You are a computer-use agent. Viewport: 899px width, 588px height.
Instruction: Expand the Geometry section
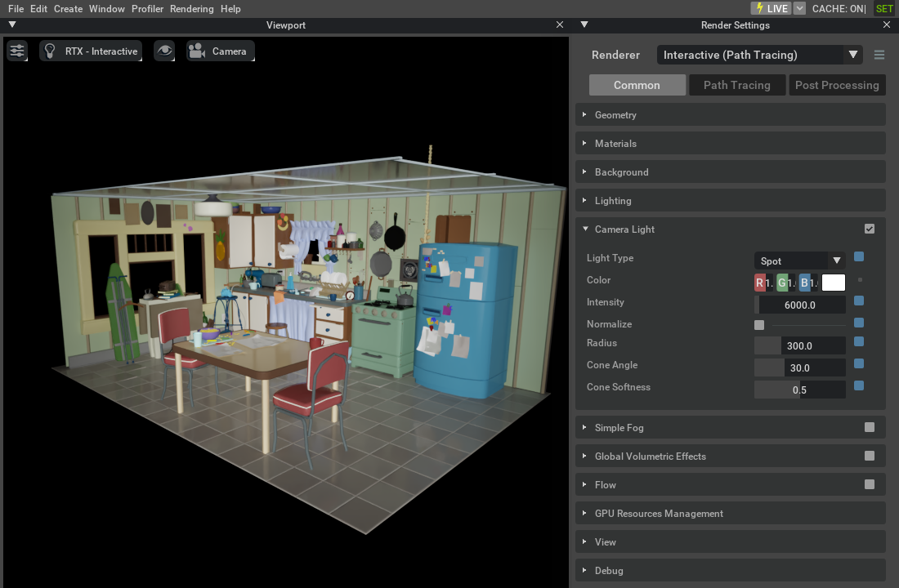tap(731, 114)
